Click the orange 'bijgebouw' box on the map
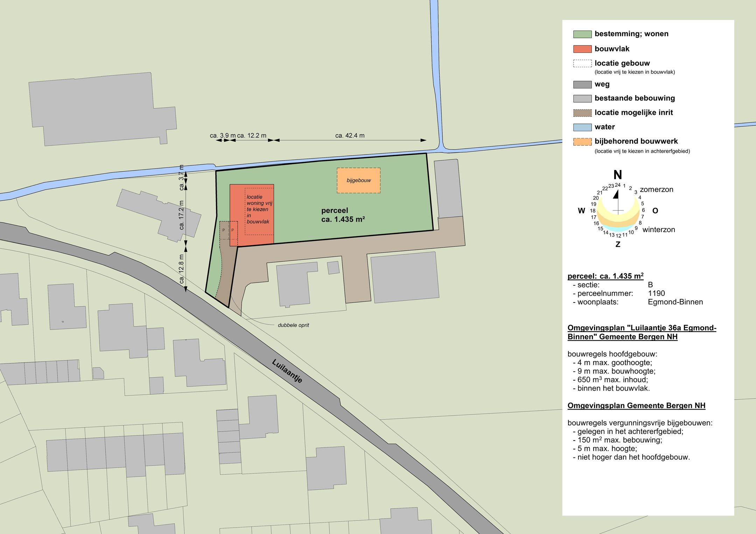 coord(358,180)
